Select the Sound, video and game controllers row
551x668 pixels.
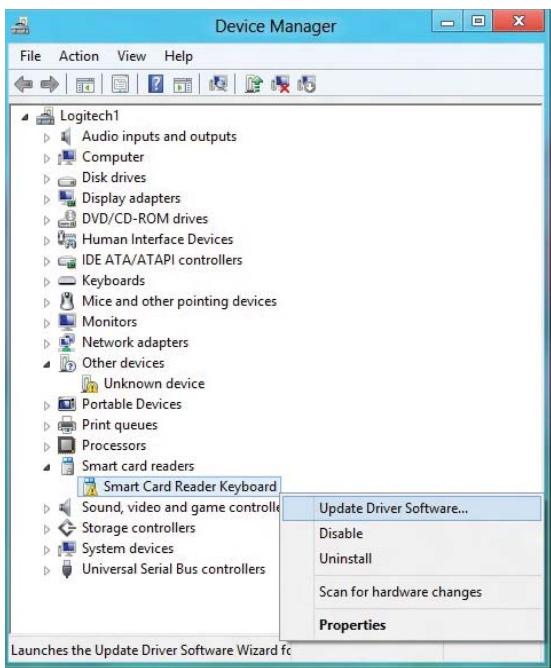click(x=181, y=507)
